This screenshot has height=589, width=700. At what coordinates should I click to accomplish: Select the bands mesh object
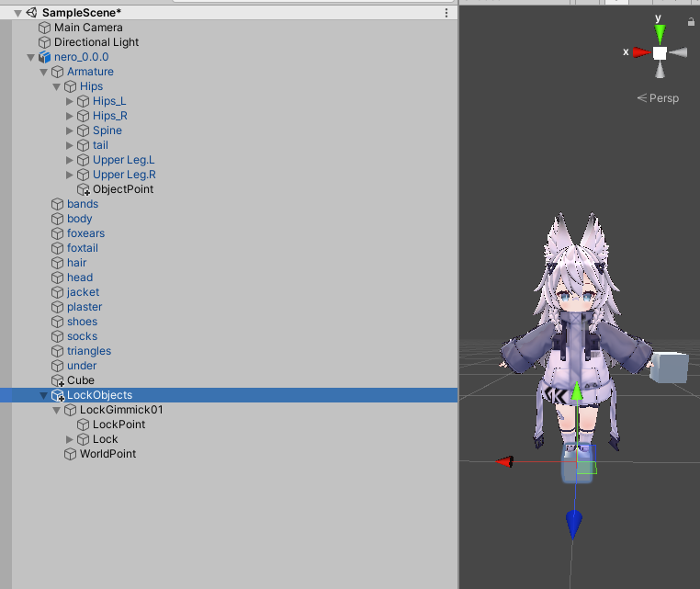click(83, 204)
